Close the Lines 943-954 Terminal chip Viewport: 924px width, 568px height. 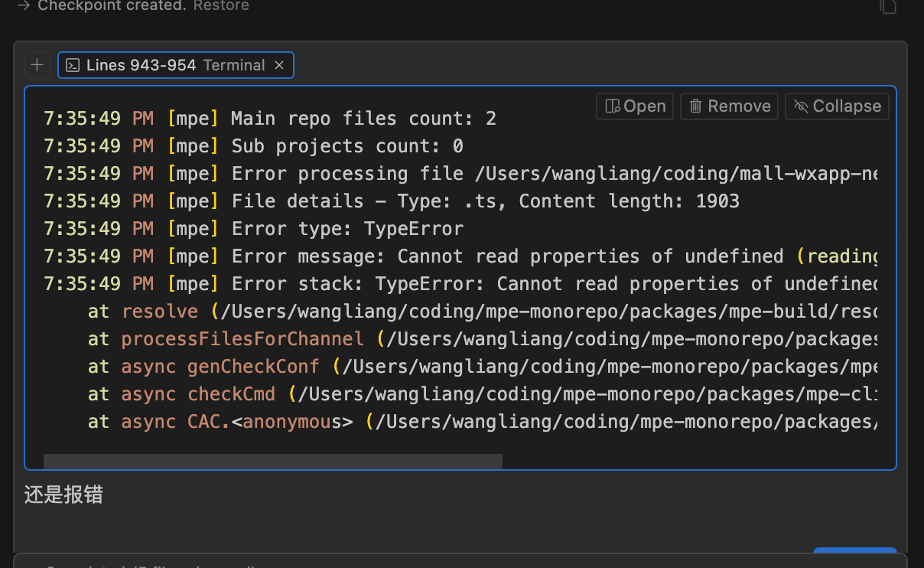click(x=279, y=65)
